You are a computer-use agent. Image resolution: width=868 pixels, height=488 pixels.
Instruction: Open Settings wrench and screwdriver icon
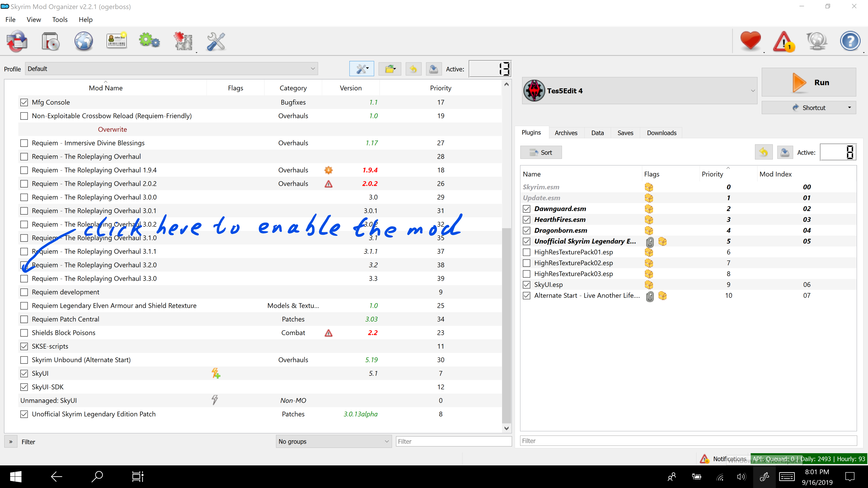click(216, 41)
